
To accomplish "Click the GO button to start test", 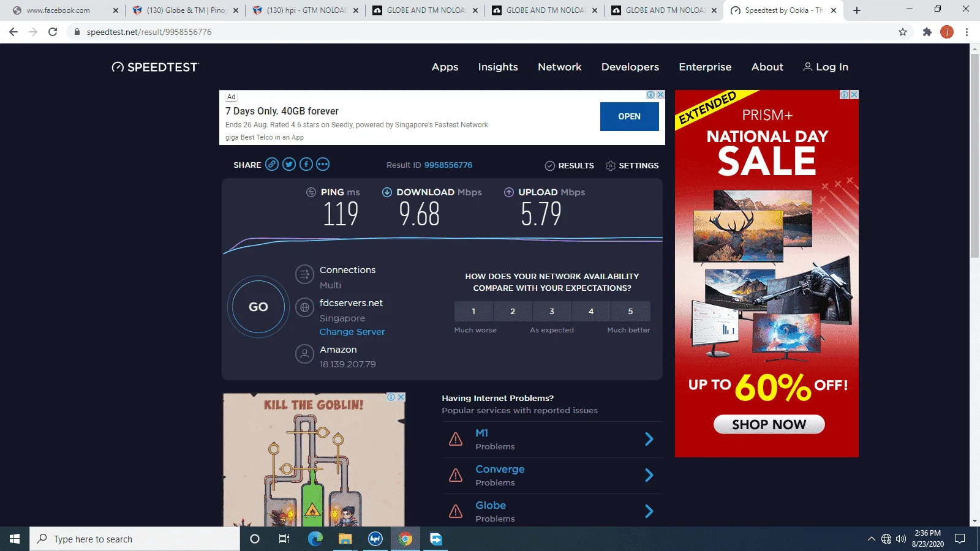I will tap(258, 307).
